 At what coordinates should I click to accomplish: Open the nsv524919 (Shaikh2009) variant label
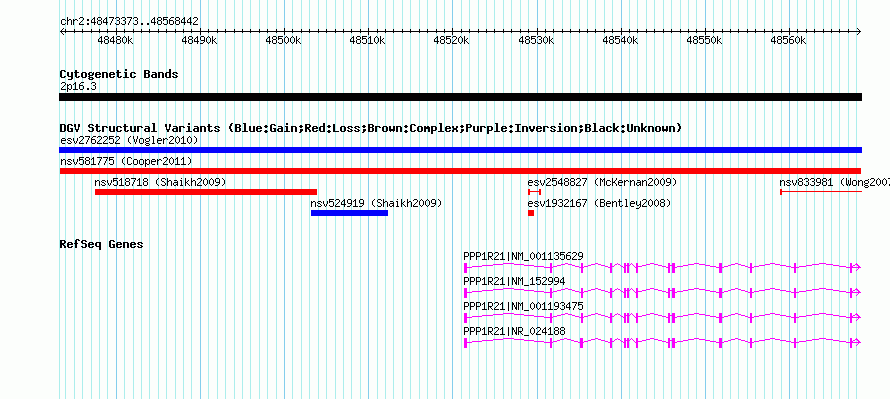click(376, 203)
